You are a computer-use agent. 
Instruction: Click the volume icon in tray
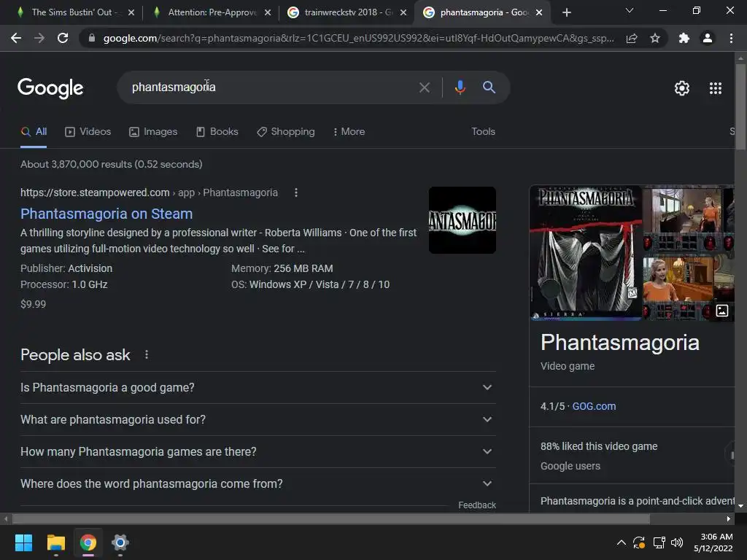tap(676, 542)
